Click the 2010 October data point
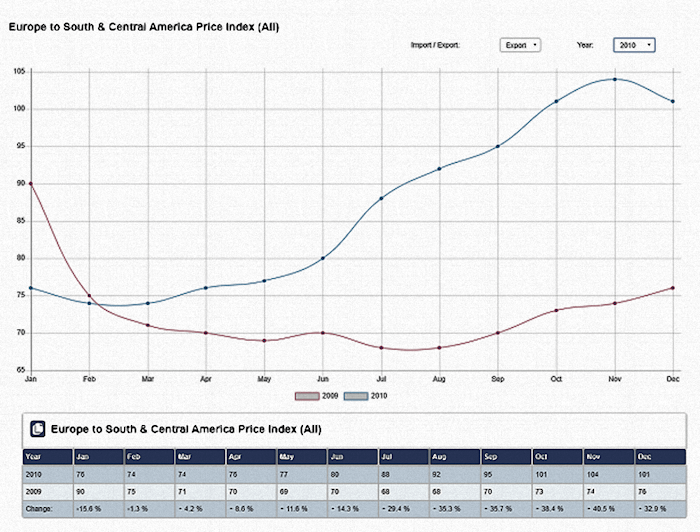 coord(556,101)
